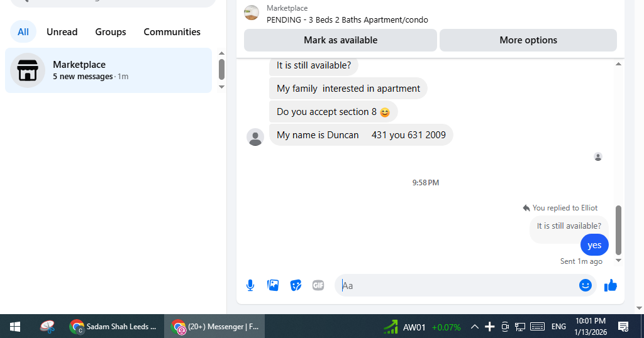Open the emoji picker in message box
The width and height of the screenshot is (644, 338).
(x=586, y=285)
